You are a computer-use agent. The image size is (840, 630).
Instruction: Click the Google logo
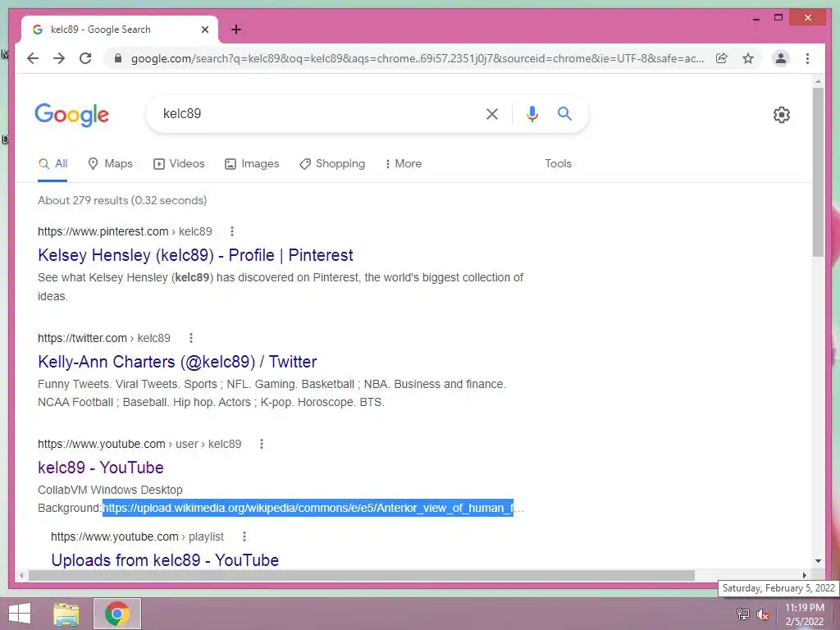pyautogui.click(x=72, y=115)
